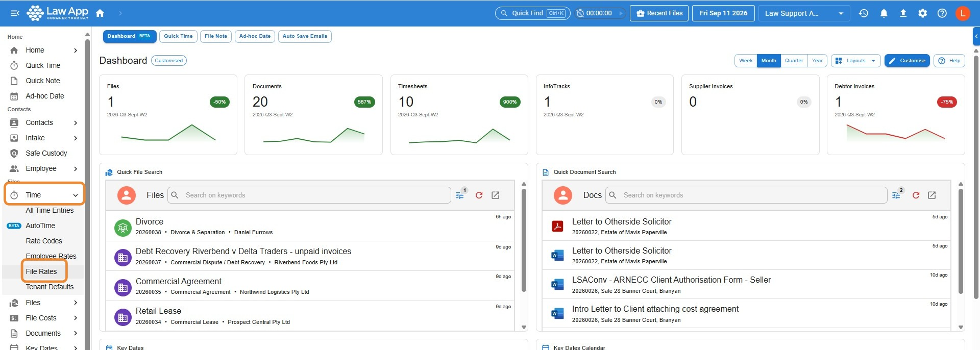Switch to File Note tab
Image resolution: width=980 pixels, height=350 pixels.
pos(216,36)
